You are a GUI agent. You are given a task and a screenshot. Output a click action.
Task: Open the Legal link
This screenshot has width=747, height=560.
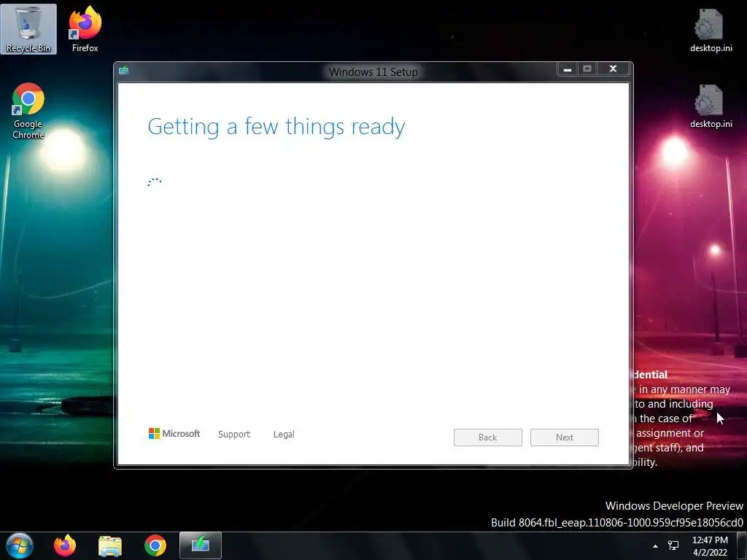click(284, 435)
